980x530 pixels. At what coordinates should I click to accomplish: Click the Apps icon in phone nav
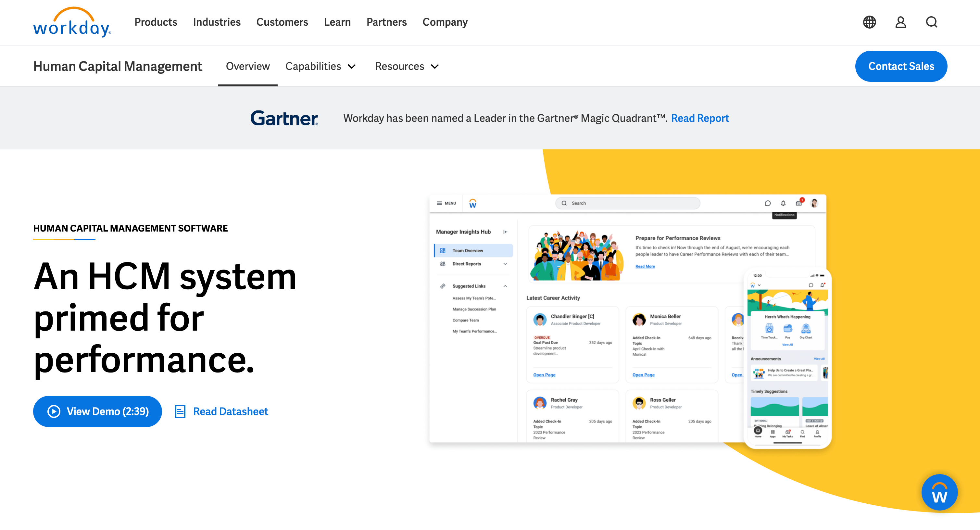point(773,433)
